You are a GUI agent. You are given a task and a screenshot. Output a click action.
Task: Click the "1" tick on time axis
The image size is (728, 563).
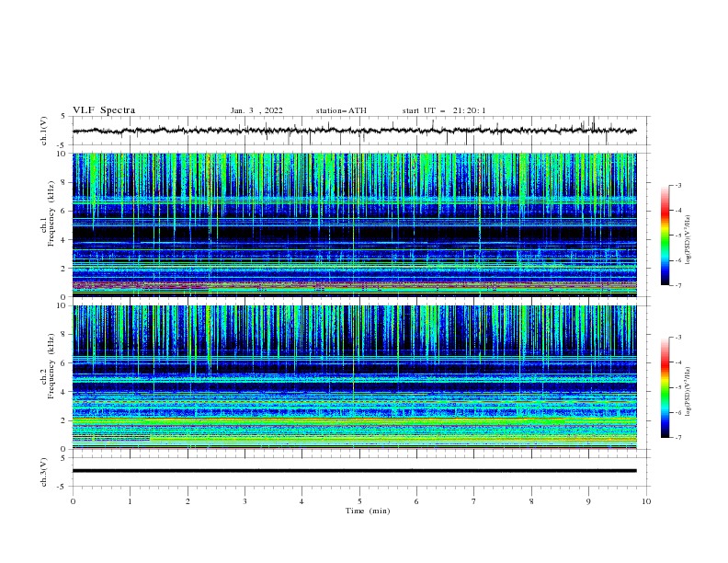click(130, 501)
